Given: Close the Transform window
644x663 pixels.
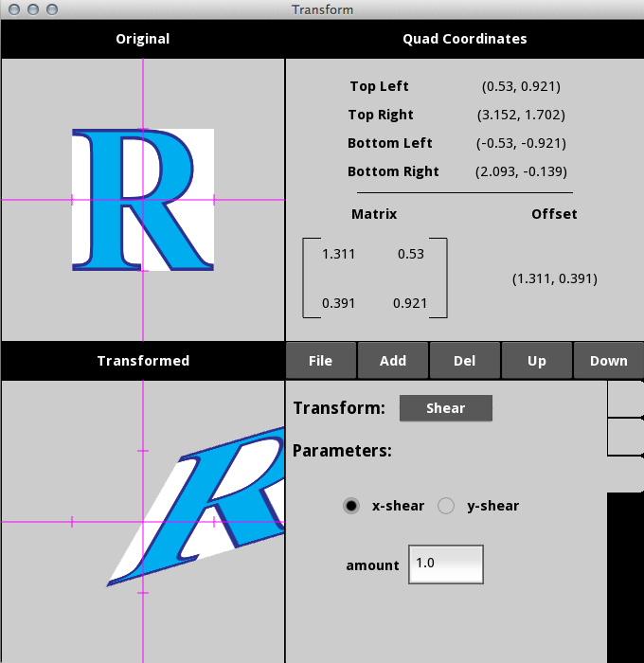Looking at the screenshot, I should [13, 9].
